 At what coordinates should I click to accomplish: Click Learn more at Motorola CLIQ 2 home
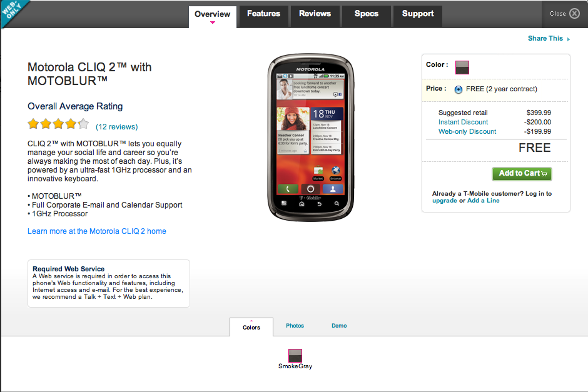pos(97,231)
